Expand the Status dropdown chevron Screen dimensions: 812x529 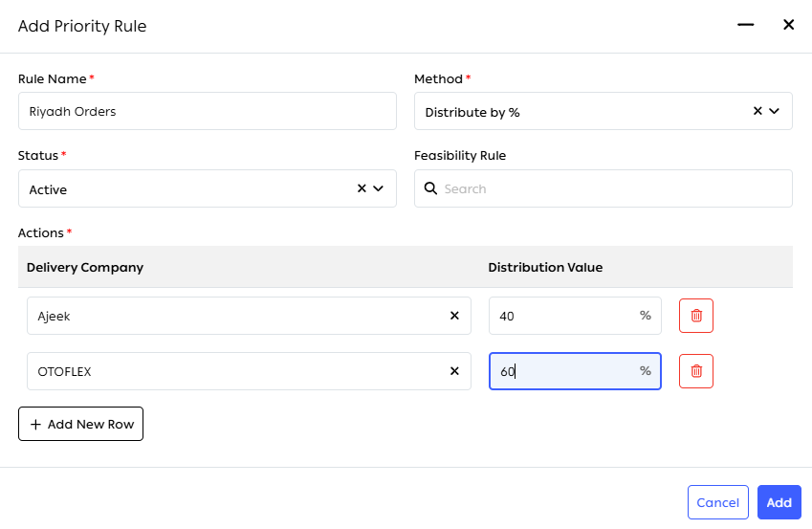click(x=379, y=188)
